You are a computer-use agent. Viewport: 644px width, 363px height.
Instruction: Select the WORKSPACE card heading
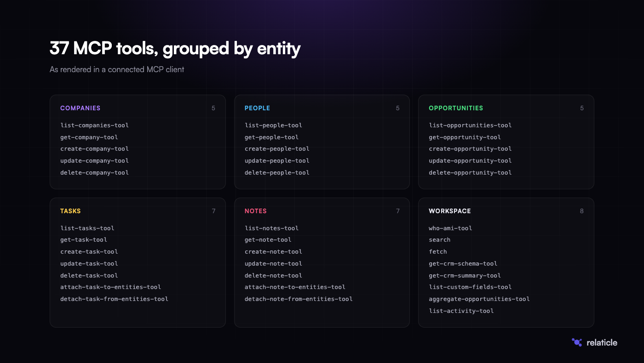[x=450, y=211]
